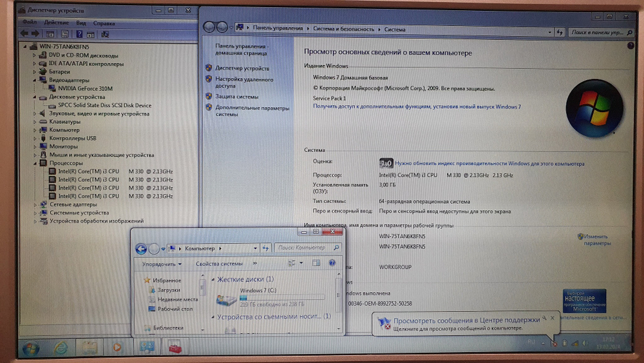Click the scan hardware changes toolbar icon
The height and width of the screenshot is (363, 644).
coord(105,35)
